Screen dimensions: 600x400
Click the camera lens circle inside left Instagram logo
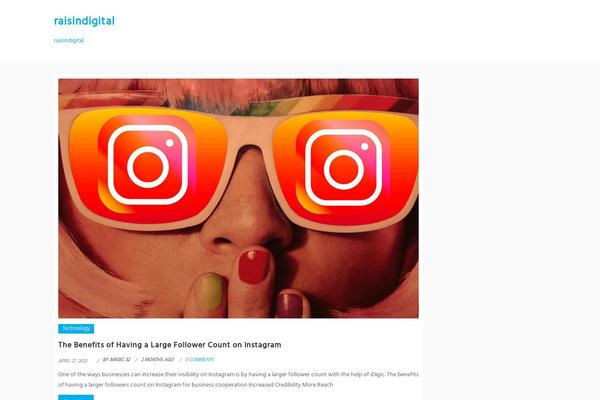point(148,167)
